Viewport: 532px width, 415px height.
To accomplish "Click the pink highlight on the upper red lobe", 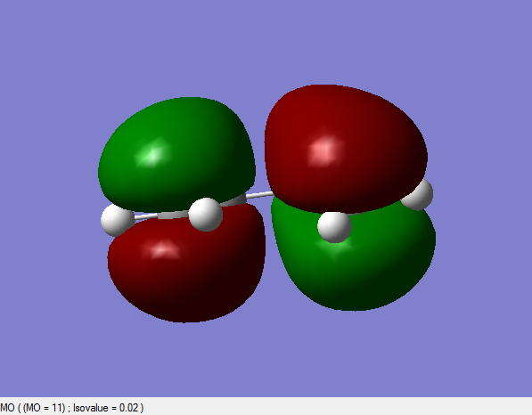I will point(324,151).
